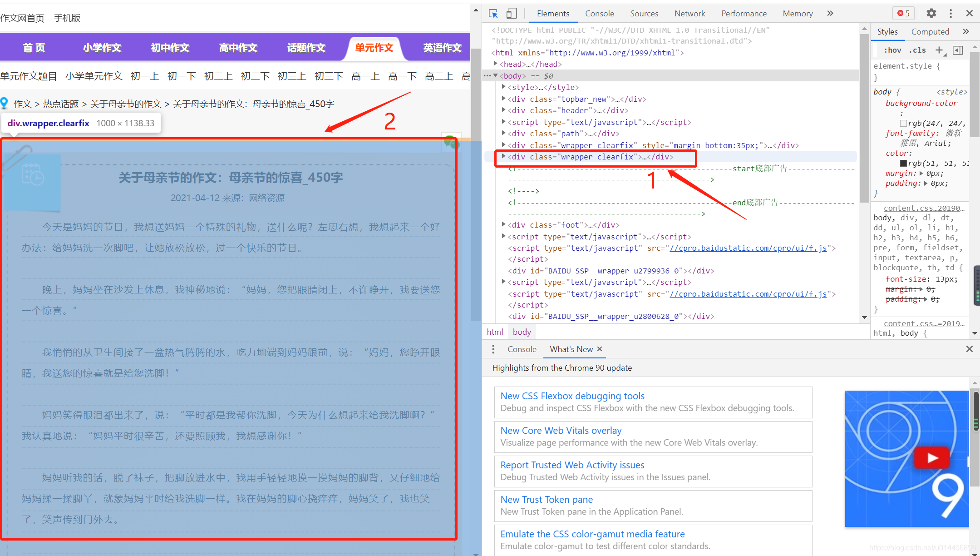Add new style rule plus icon
980x556 pixels.
point(939,50)
